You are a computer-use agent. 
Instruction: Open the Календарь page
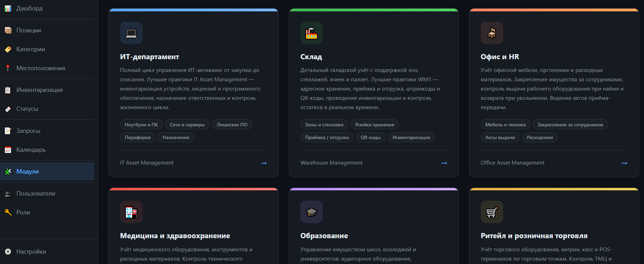pyautogui.click(x=47, y=150)
